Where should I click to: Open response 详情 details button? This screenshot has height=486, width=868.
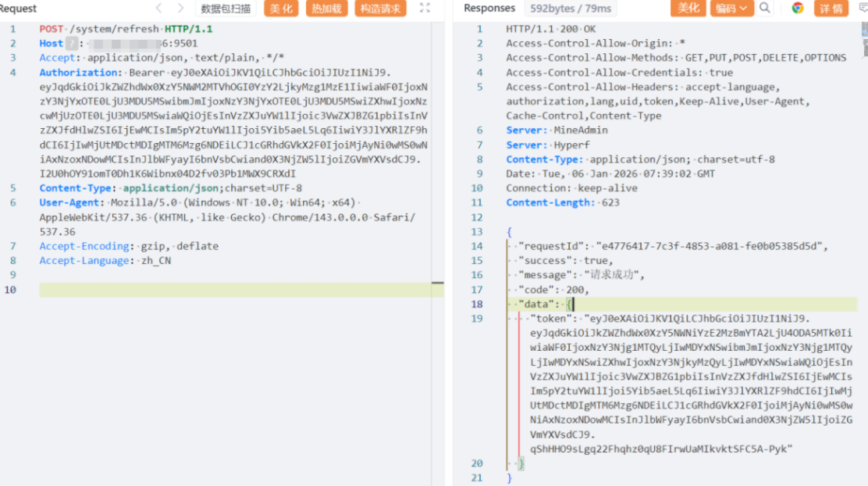coord(831,9)
